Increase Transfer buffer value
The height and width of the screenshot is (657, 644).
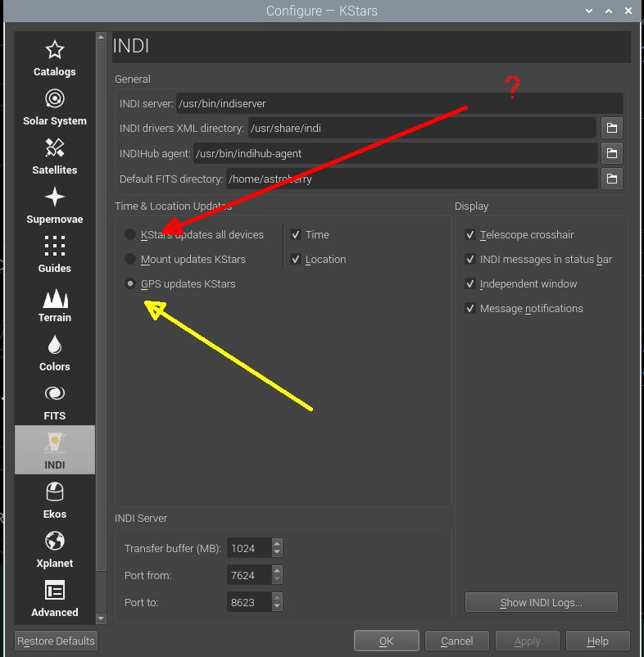277,543
